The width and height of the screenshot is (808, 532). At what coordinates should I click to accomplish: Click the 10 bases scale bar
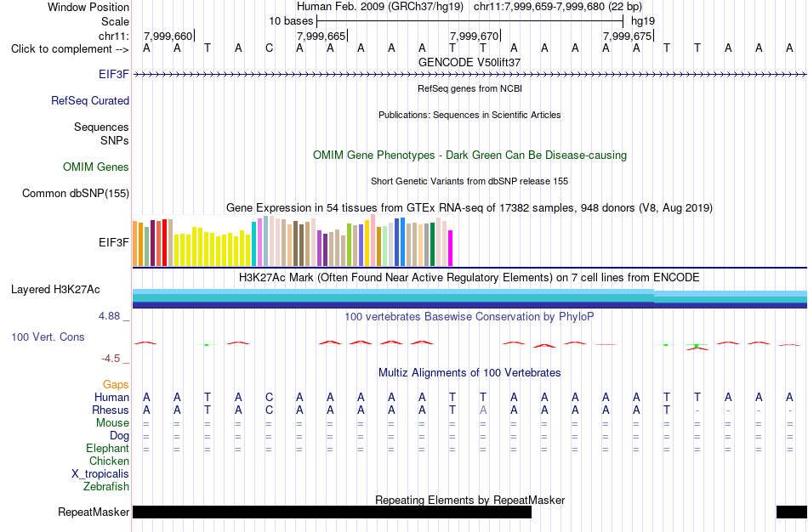(470, 21)
